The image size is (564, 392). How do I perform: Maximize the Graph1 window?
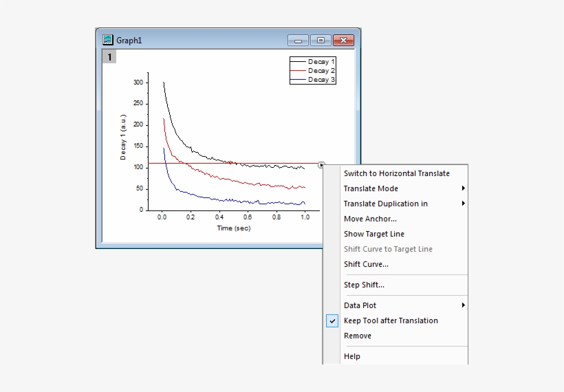pos(321,41)
